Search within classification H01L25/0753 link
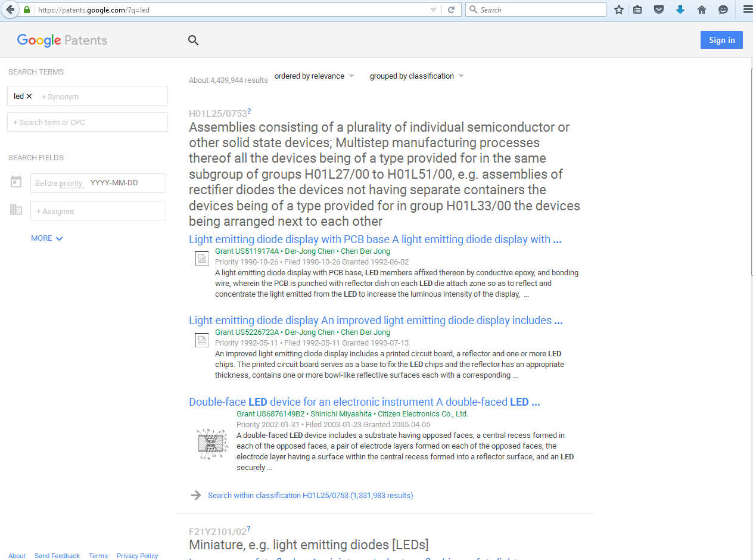This screenshot has width=753, height=560. pos(310,496)
